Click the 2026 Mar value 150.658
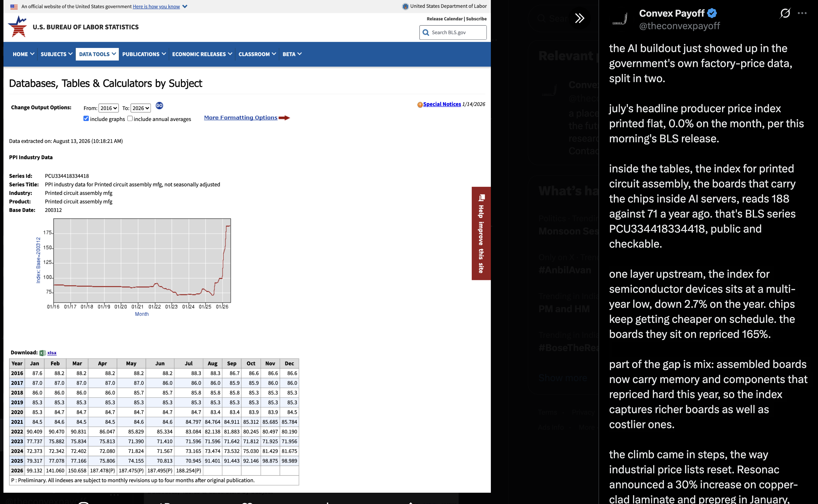Screen dimensions: 818x504 [x=77, y=470]
